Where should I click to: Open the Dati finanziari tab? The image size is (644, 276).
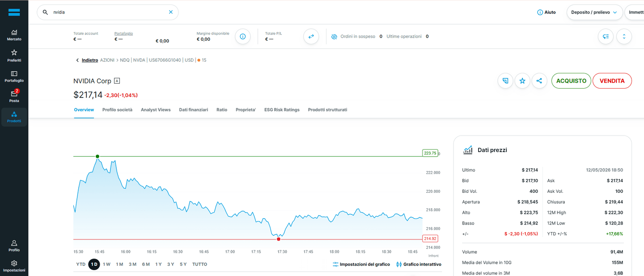click(193, 110)
